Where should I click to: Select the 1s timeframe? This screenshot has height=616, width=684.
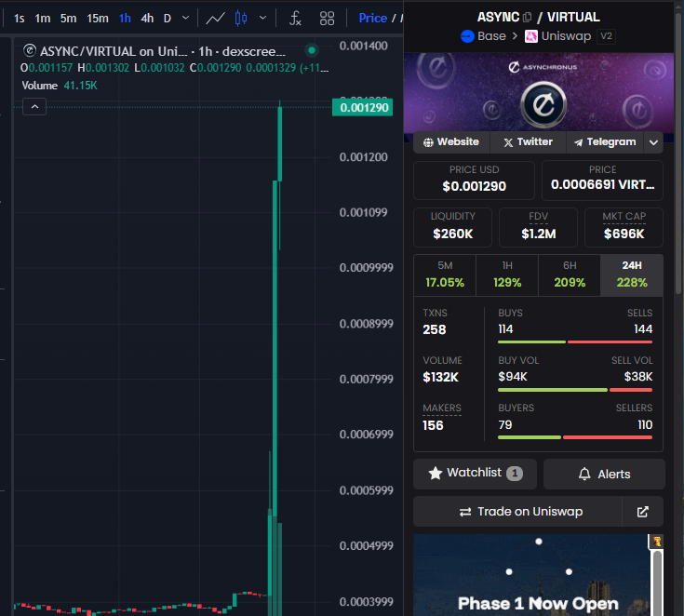pos(20,19)
